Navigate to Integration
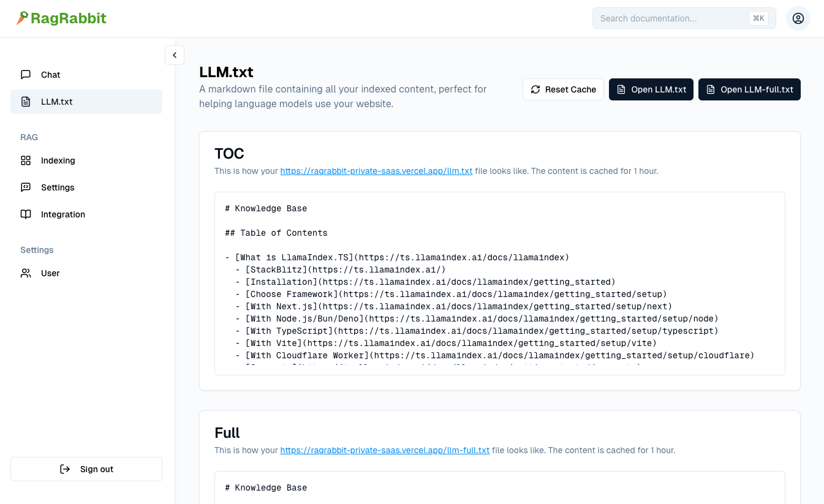Screen dimensions: 824x504 86,214
